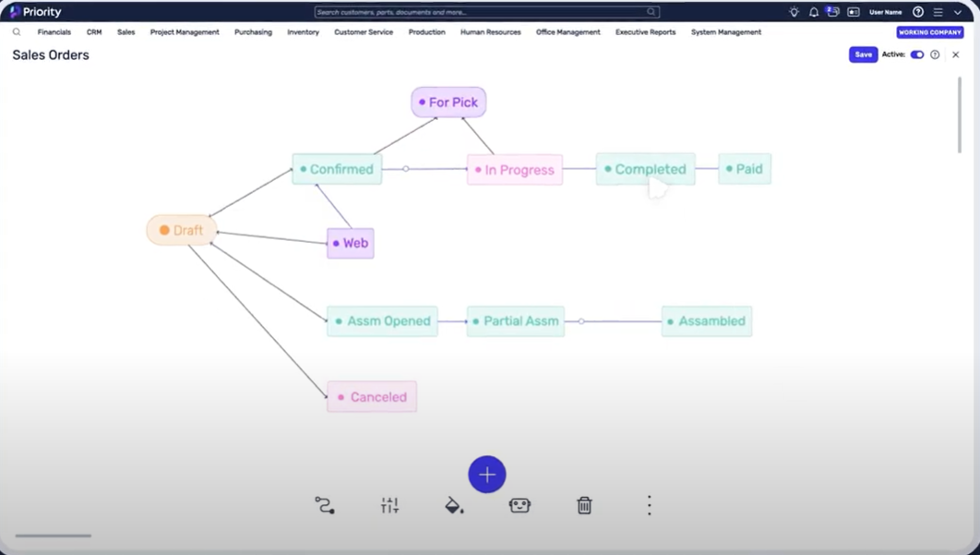Image resolution: width=980 pixels, height=555 pixels.
Task: Select the Assm Opened status node
Action: coord(383,321)
